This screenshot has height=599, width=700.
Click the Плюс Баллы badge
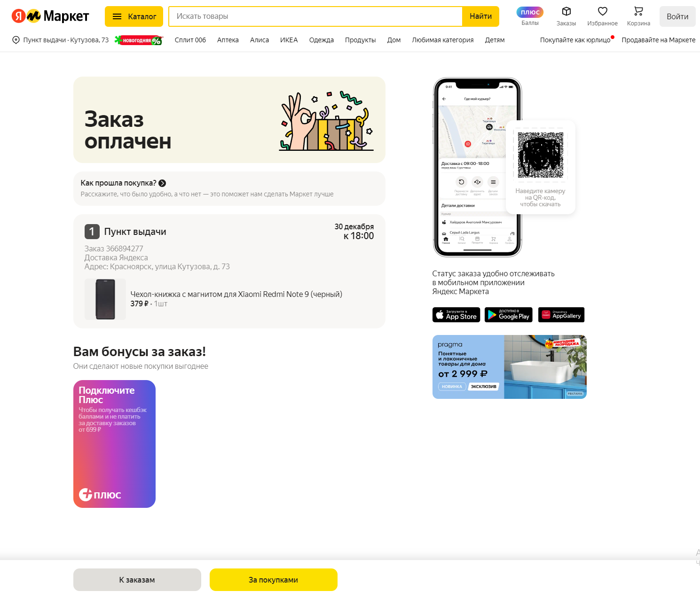point(530,12)
